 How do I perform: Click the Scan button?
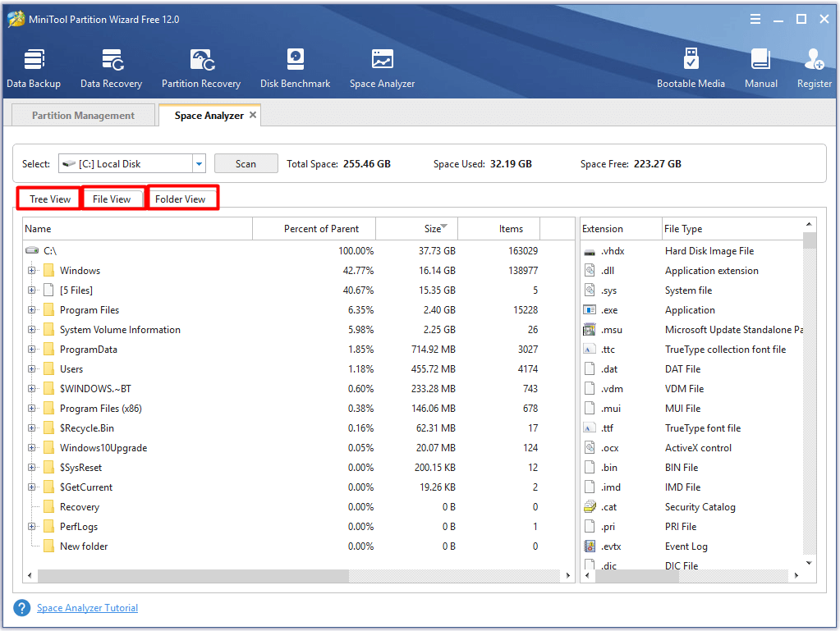coord(246,164)
